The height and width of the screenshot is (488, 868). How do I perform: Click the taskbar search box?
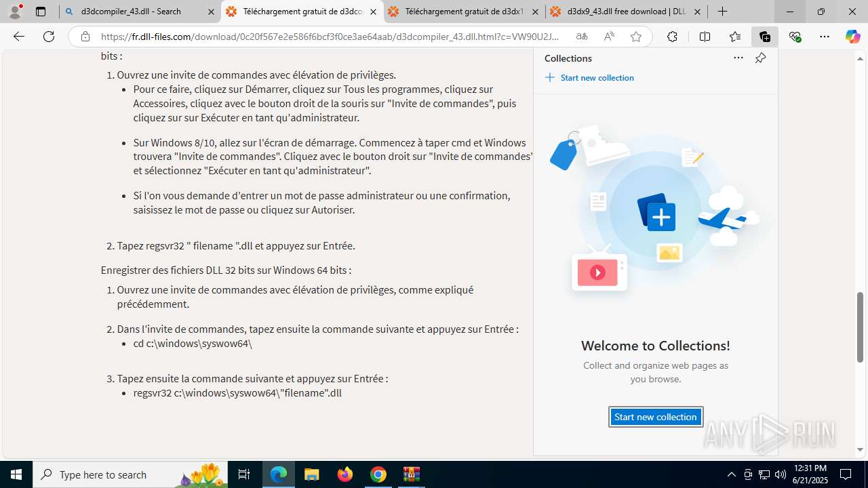tap(130, 474)
